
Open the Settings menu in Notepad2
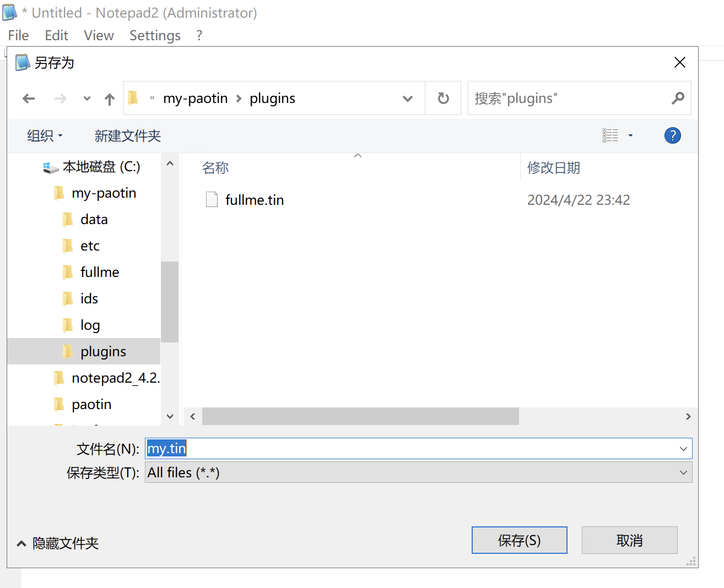155,35
